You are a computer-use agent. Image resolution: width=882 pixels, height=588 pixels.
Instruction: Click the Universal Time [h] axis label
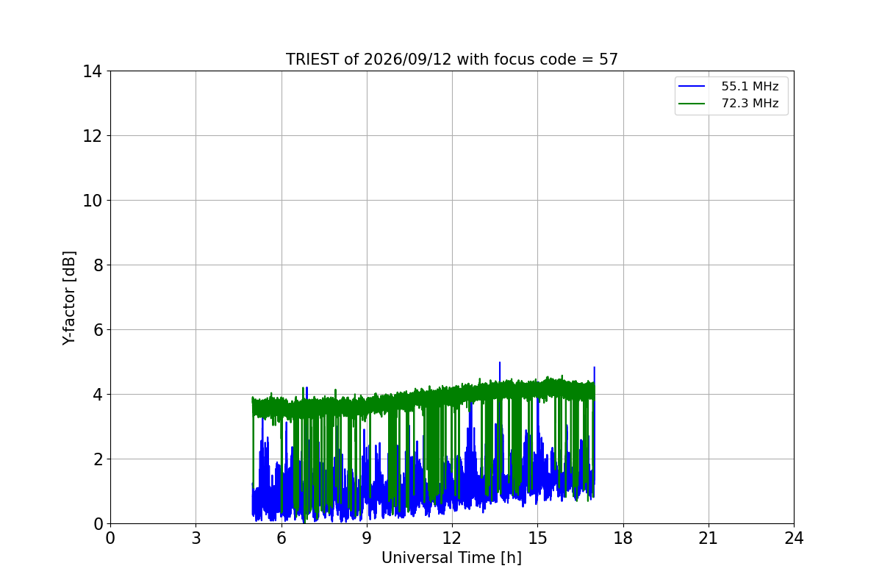point(451,558)
